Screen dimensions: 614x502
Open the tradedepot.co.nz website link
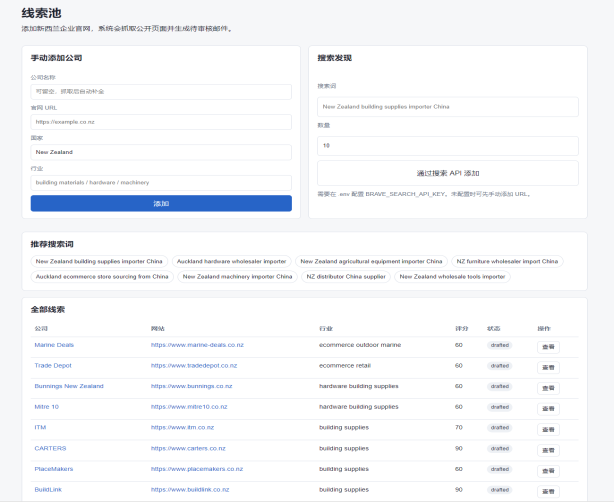point(194,365)
